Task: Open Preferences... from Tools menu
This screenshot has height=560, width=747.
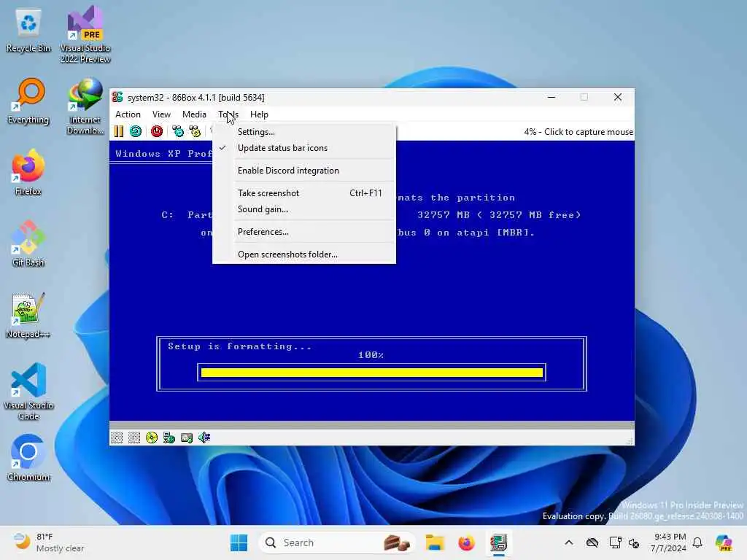Action: coord(304,232)
